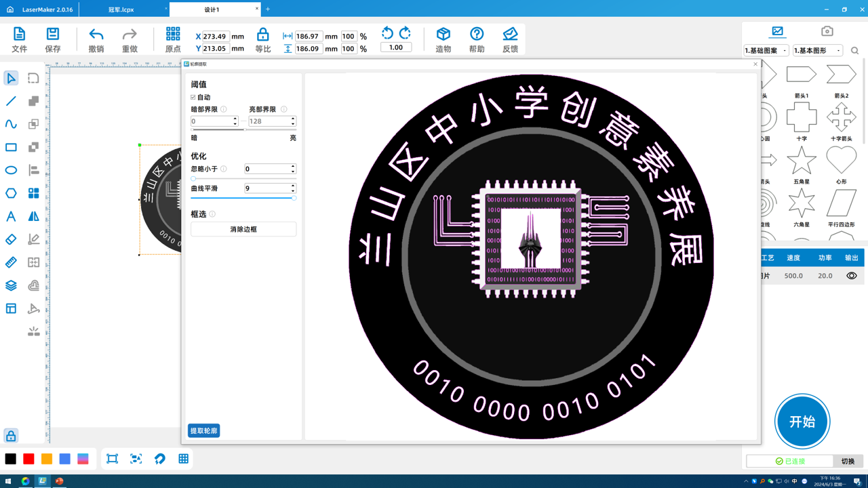
Task: Click the rotate clockwise icon
Action: click(405, 33)
